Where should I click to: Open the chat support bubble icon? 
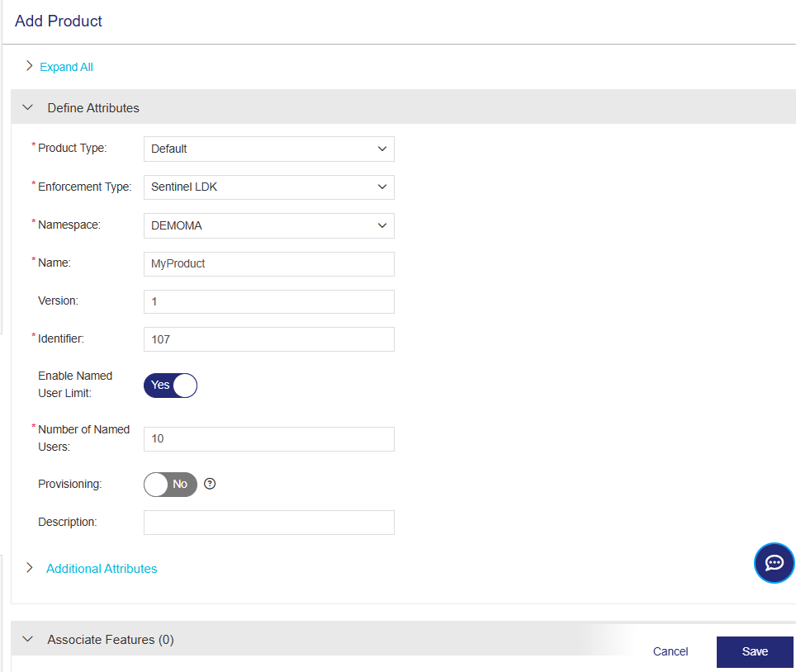pyautogui.click(x=774, y=563)
